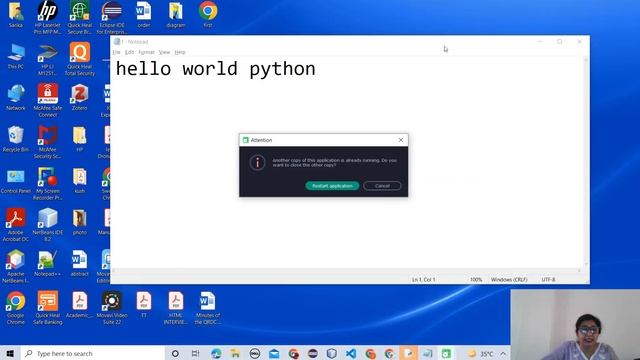
Task: Select the Quick Heal Total Security icon
Action: tap(80, 60)
